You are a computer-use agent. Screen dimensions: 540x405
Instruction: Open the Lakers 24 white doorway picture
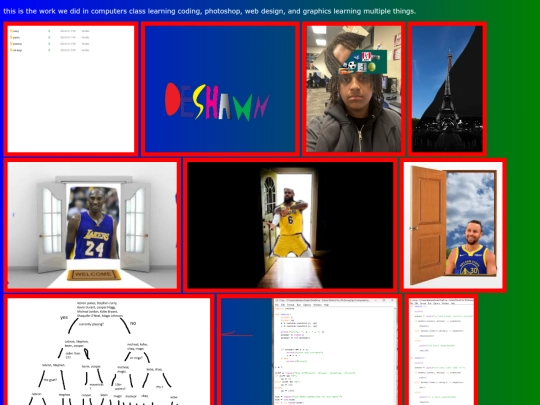[92, 225]
